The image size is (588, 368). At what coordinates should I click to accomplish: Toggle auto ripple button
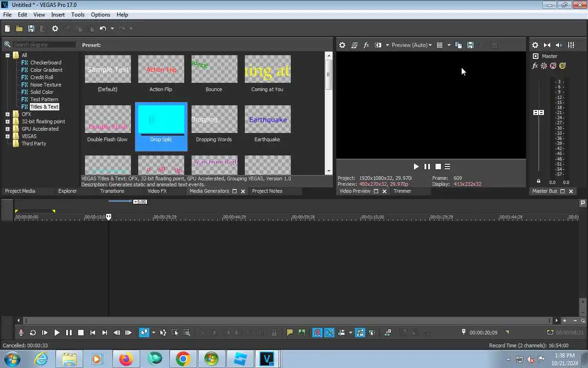point(341,333)
